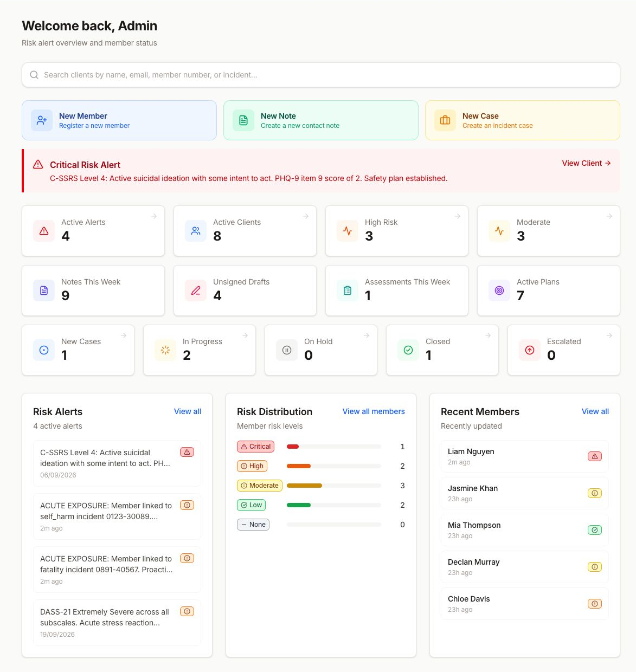636x672 pixels.
Task: Click View all in Risk Alerts
Action: (188, 411)
